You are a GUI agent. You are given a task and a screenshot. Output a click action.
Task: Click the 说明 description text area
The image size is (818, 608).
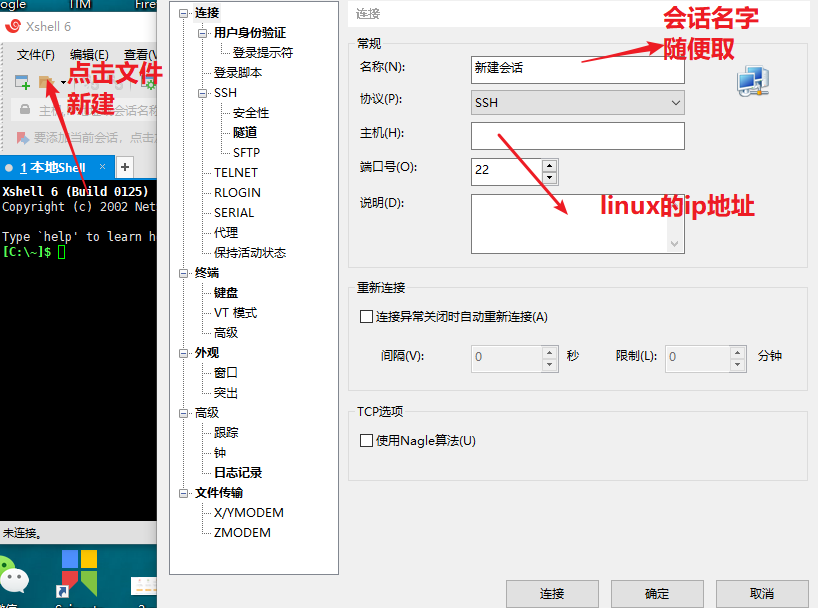[578, 224]
